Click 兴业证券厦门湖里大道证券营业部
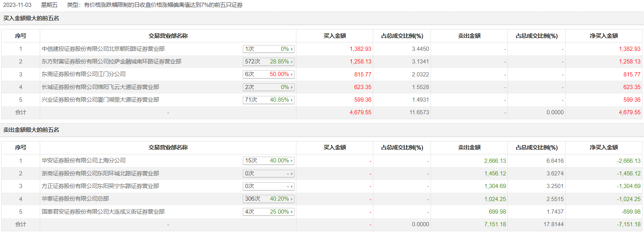Screen dimensions: 644x232 click(x=100, y=100)
